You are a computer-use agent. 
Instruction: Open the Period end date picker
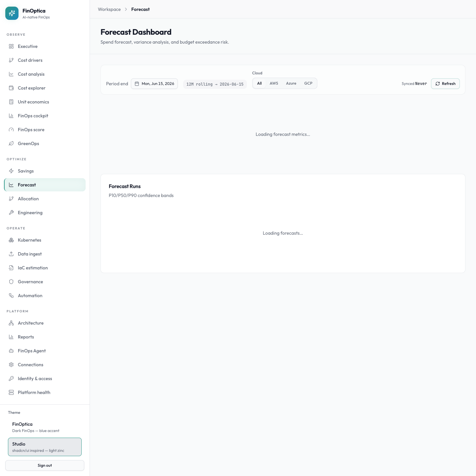click(x=154, y=84)
